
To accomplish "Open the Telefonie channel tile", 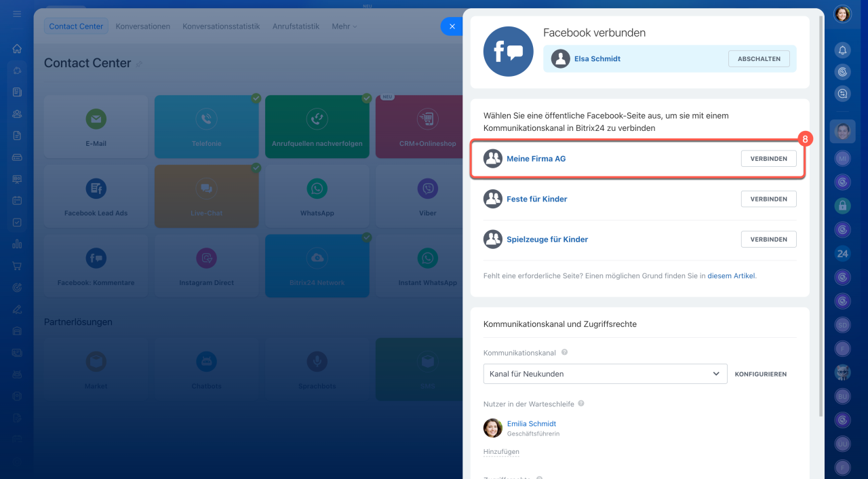I will [x=206, y=127].
